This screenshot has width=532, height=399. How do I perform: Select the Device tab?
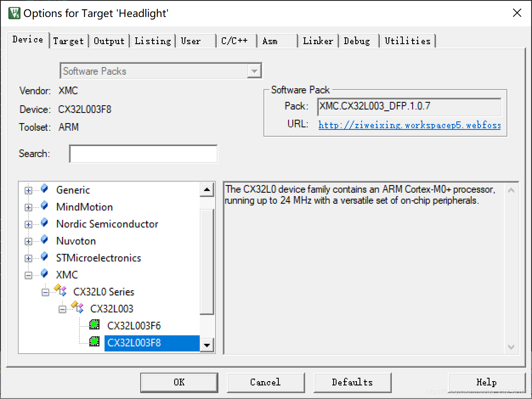tap(28, 39)
